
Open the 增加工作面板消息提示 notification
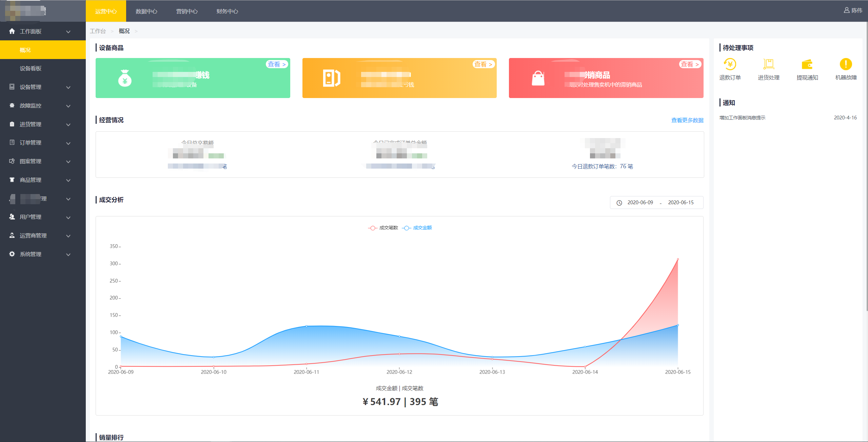[x=742, y=118]
